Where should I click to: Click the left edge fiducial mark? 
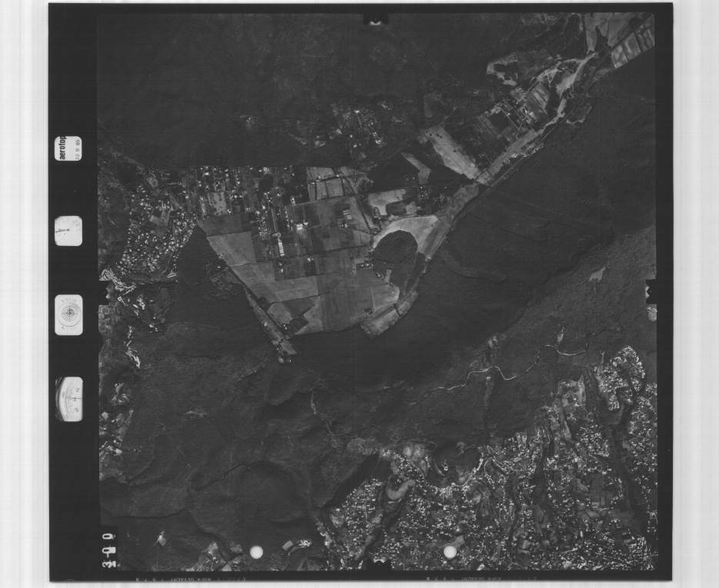coord(105,292)
